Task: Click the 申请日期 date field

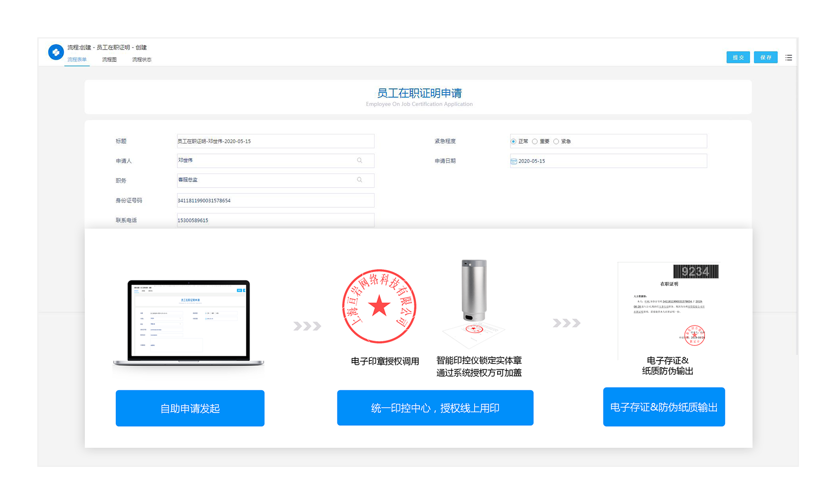Action: (x=608, y=161)
